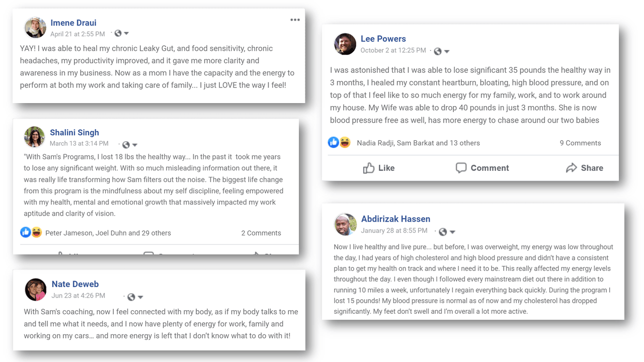Image resolution: width=644 pixels, height=362 pixels.
Task: Click the globe privacy icon on Lee Powers' post
Action: (x=438, y=51)
